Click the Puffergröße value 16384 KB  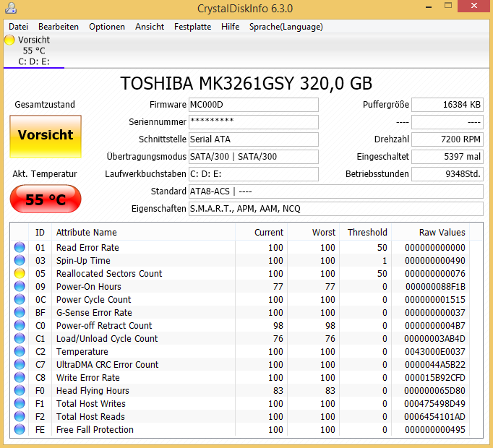(x=447, y=105)
